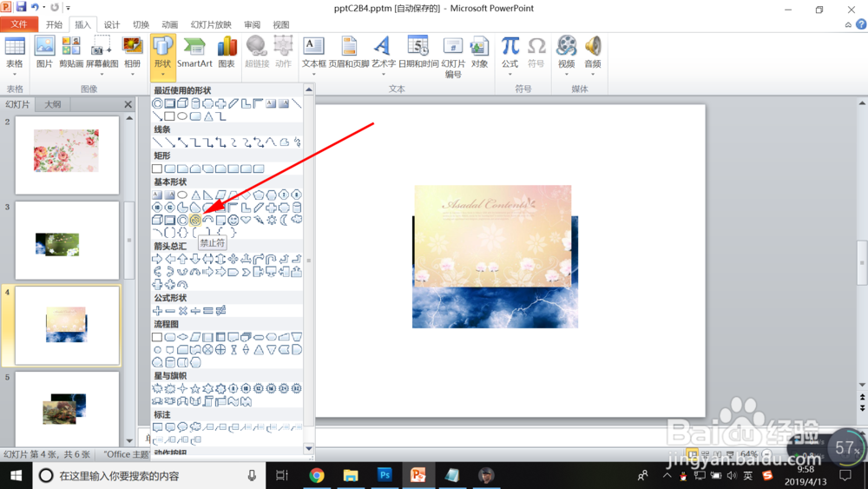Open Photoshop from the taskbar
Viewport: 868px width, 489px height.
tap(385, 475)
